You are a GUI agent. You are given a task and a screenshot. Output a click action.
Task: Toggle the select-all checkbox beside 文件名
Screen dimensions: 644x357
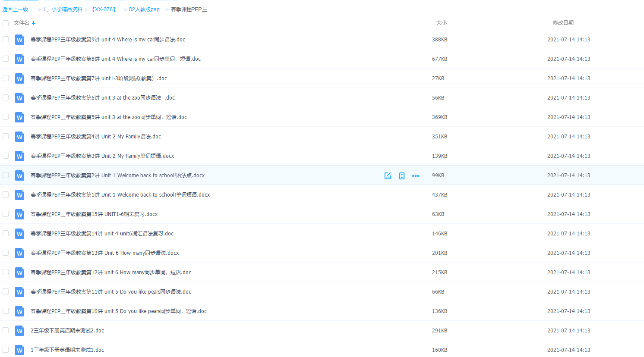point(6,23)
